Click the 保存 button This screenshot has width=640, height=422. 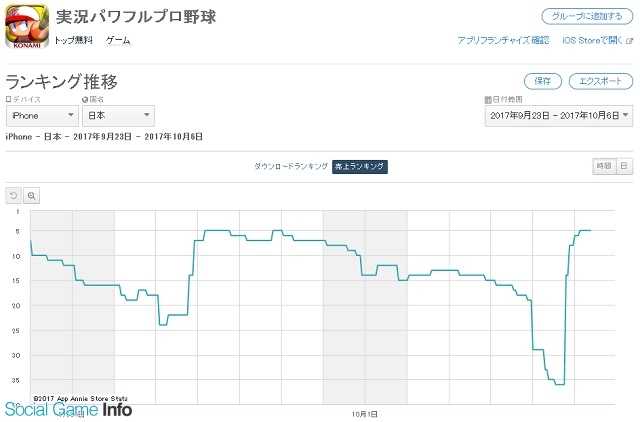pos(542,81)
